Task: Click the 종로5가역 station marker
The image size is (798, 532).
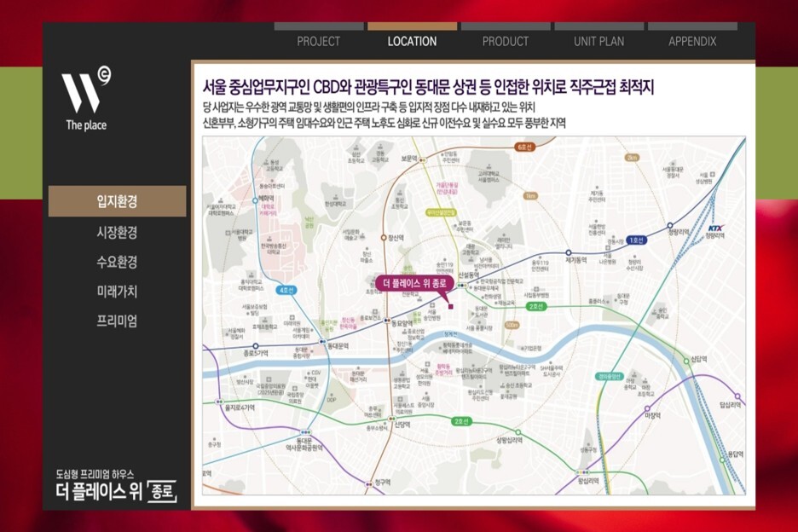Action: (x=256, y=346)
